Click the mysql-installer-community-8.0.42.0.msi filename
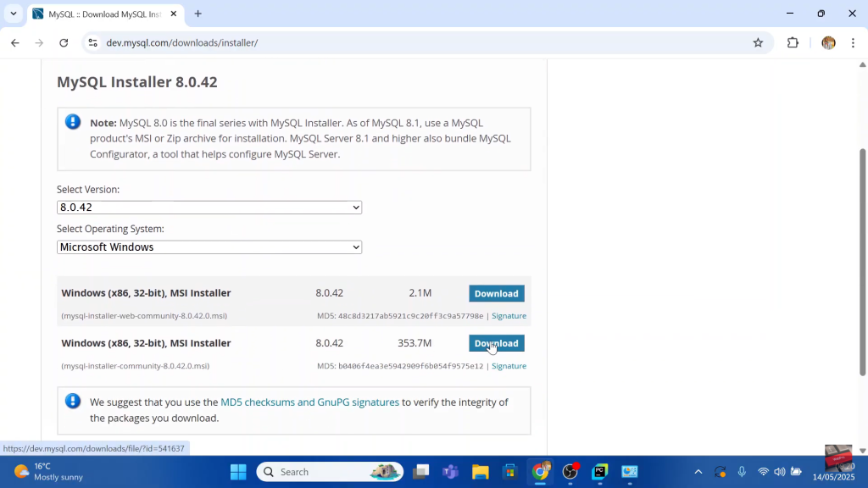Image resolution: width=868 pixels, height=488 pixels. [x=135, y=366]
